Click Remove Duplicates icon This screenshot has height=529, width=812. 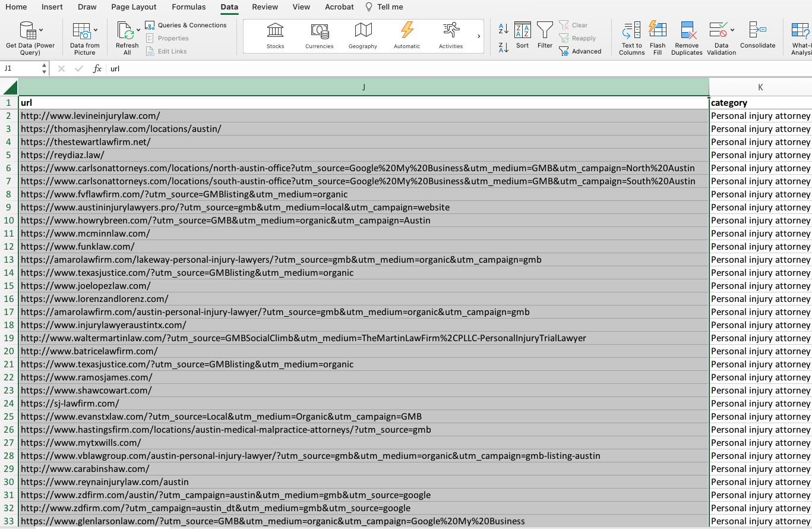click(x=687, y=31)
